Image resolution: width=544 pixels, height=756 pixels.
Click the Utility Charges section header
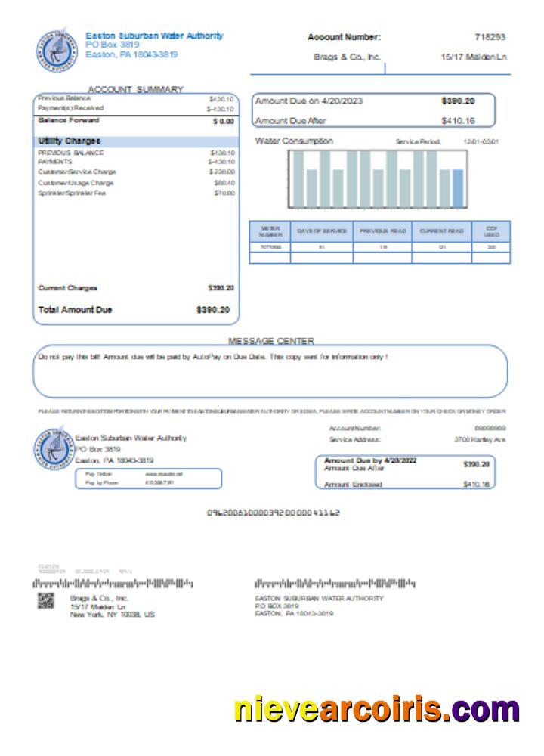point(70,141)
